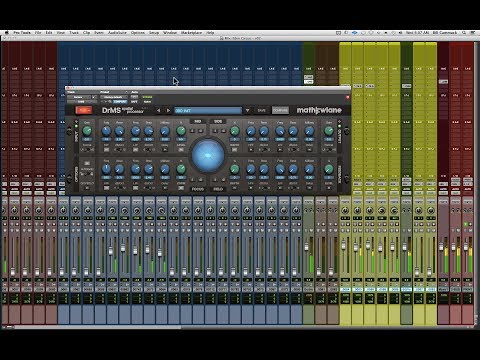Image resolution: width=480 pixels, height=360 pixels.
Task: Open the File menu
Action: 38,33
